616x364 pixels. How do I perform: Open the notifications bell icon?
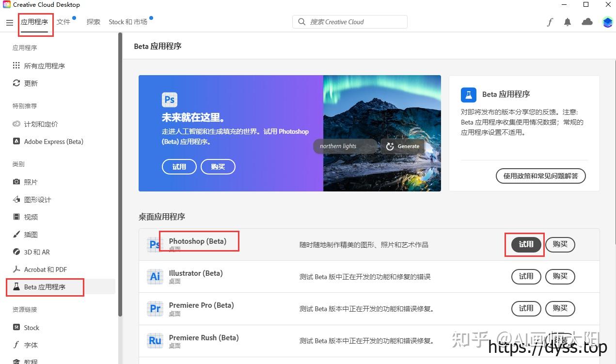[567, 22]
